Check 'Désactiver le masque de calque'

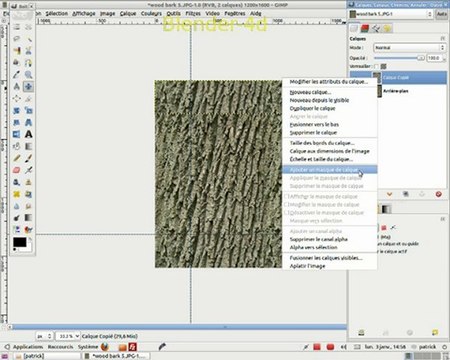[324, 213]
